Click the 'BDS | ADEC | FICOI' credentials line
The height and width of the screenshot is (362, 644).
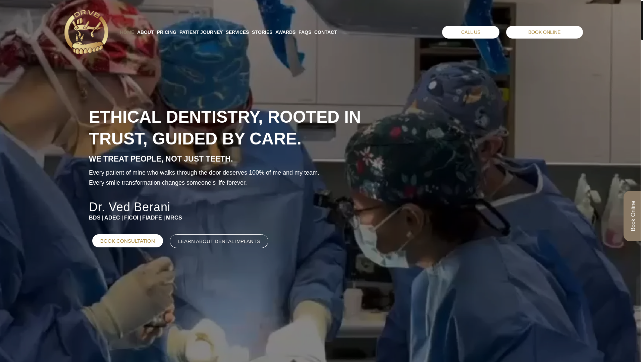click(136, 218)
